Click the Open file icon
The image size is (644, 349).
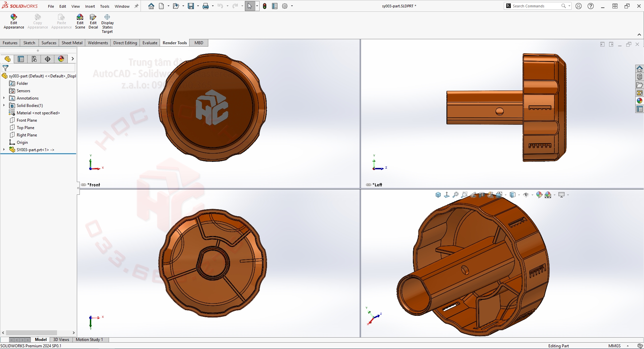click(x=176, y=6)
